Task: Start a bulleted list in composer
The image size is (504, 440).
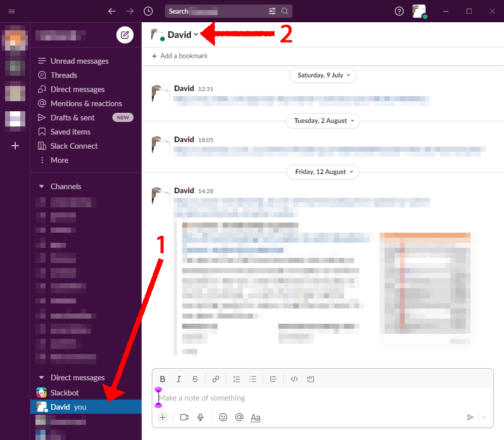Action: 253,379
